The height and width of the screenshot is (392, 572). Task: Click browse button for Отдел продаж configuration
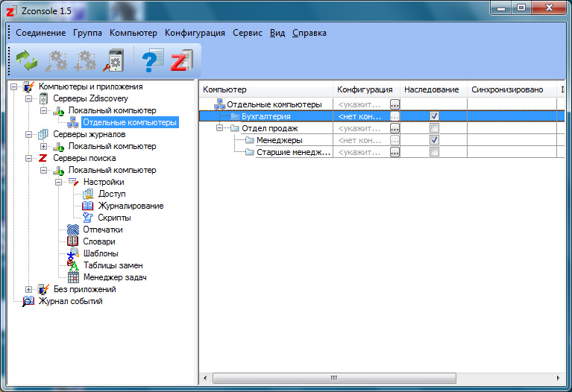tap(395, 128)
